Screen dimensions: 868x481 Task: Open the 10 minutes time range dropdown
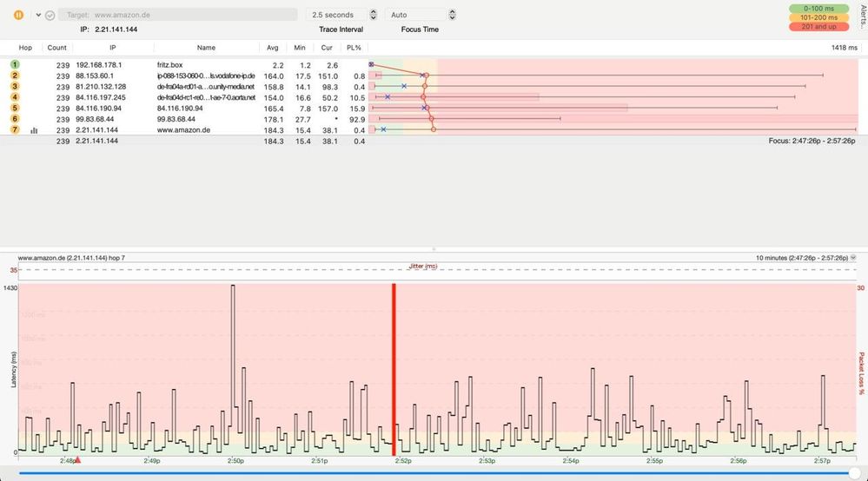point(802,258)
